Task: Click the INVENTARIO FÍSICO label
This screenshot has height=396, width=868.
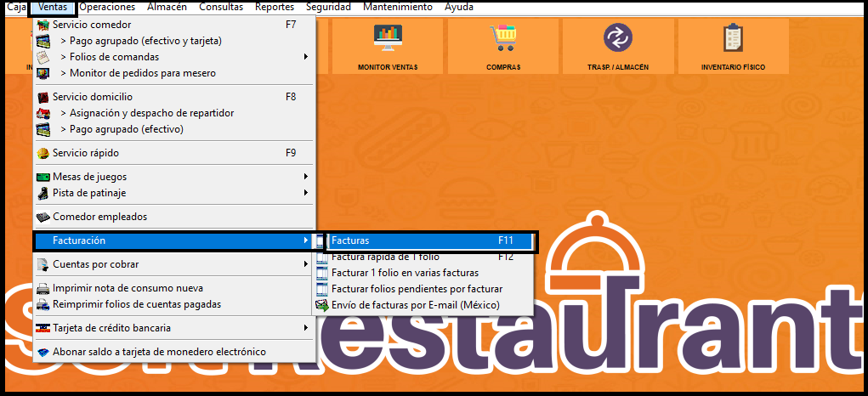Action: (733, 67)
